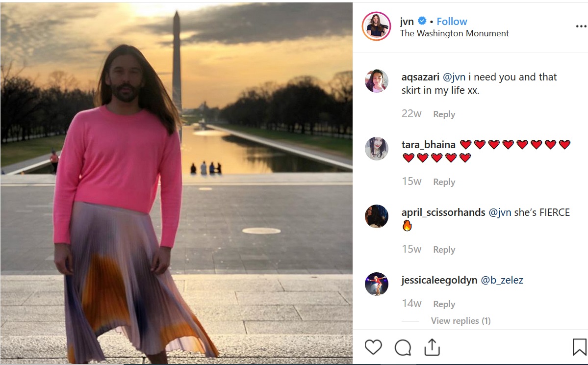Like the post with heart icon
588x365 pixels.
point(373,347)
